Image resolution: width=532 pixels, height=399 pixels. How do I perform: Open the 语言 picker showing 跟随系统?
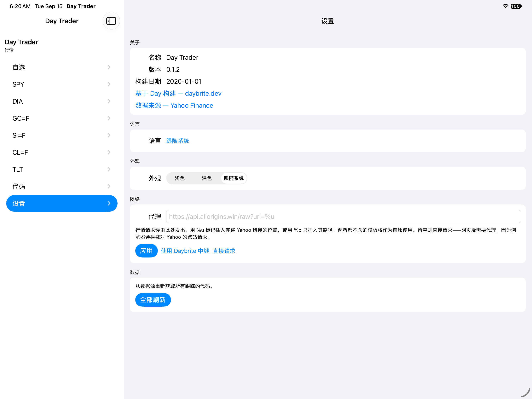tap(177, 141)
